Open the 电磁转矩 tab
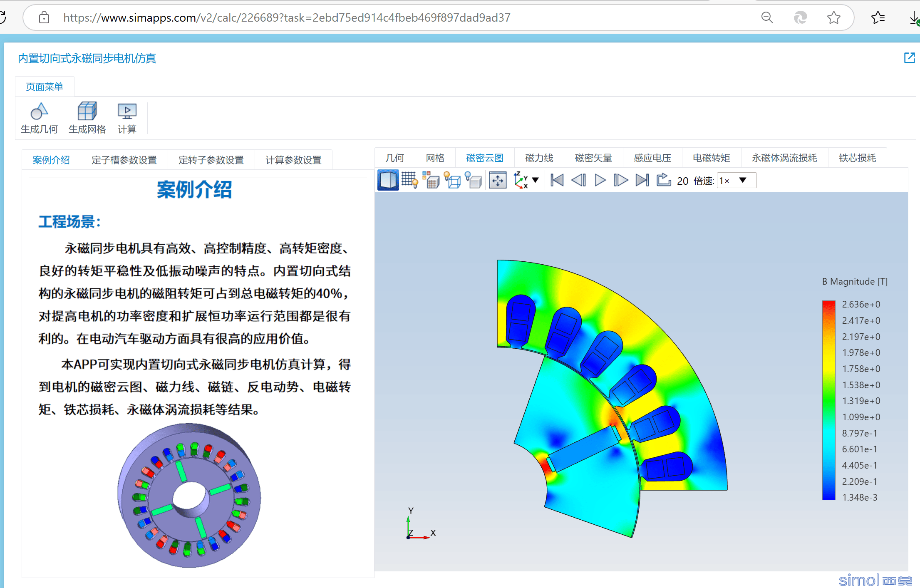Image resolution: width=920 pixels, height=588 pixels. (x=712, y=158)
